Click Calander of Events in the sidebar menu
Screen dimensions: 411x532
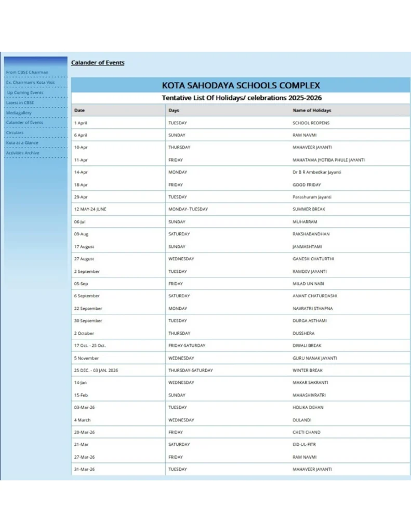(x=24, y=123)
